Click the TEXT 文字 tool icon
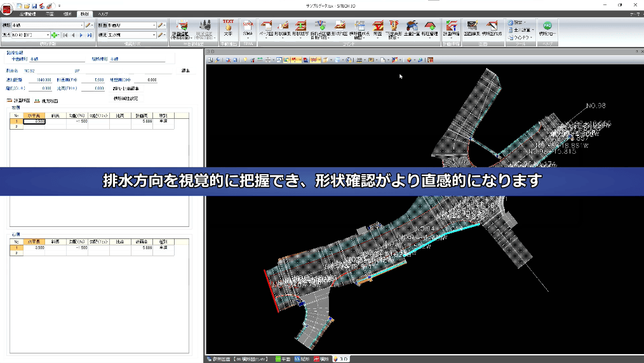Screen dimensions: 644x363 (x=228, y=27)
